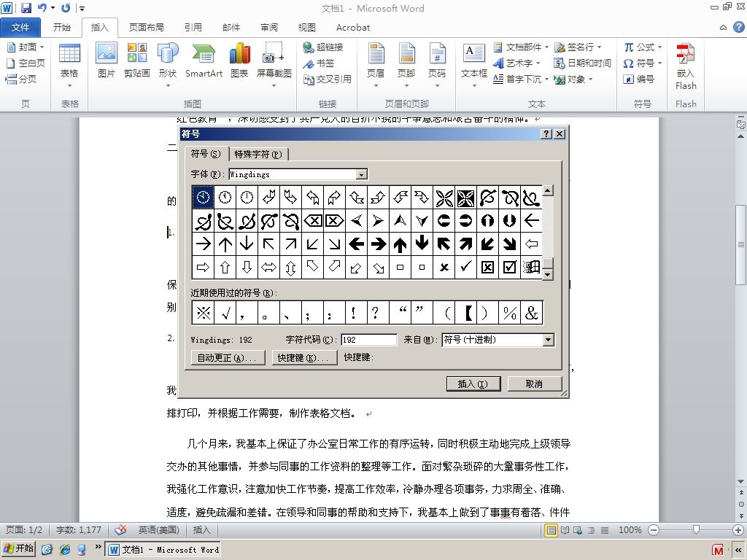Open Word help question mark icon
The width and height of the screenshot is (747, 560).
(738, 27)
